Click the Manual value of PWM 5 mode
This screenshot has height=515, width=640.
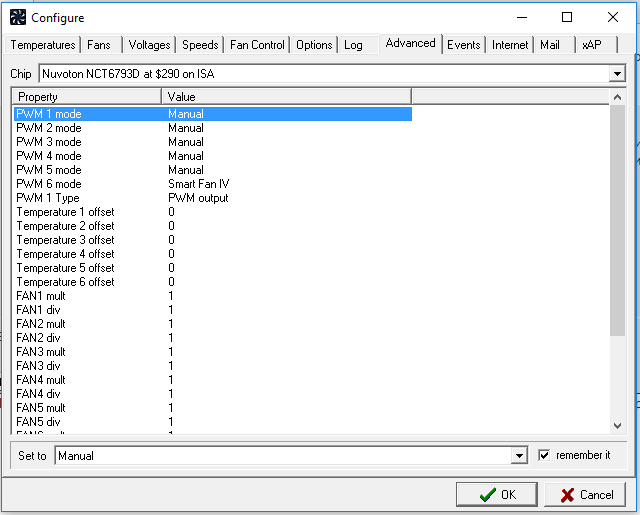186,170
